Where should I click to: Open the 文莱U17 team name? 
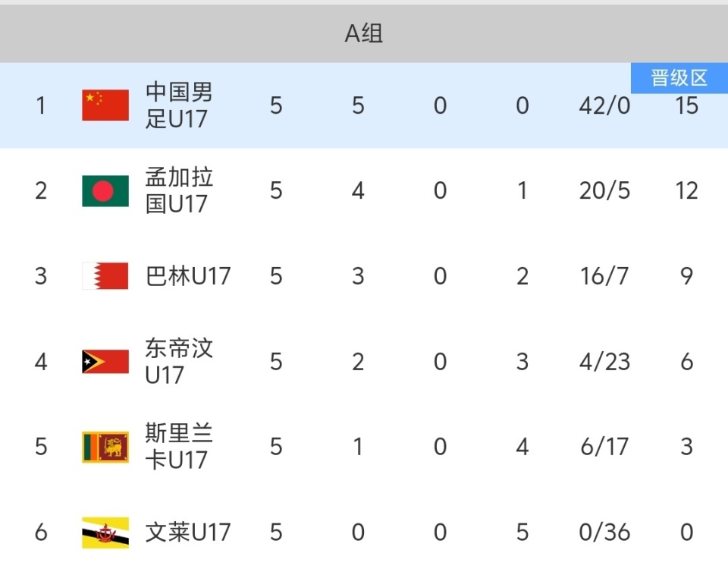(x=187, y=533)
